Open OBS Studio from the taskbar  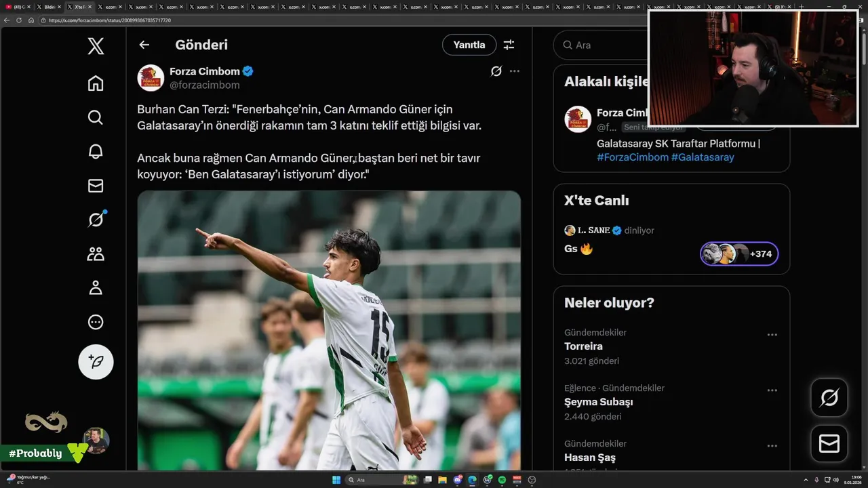click(x=532, y=480)
